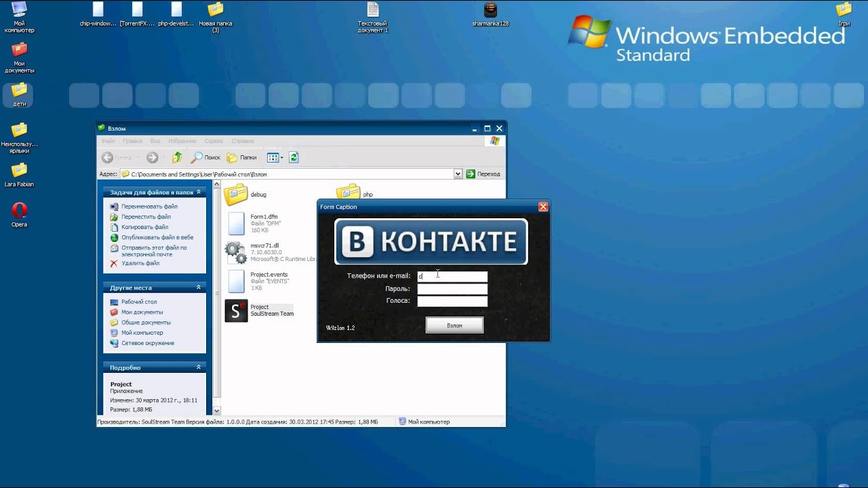Collapse the Подробно details panel
This screenshot has height=488, width=868.
pyautogui.click(x=199, y=367)
